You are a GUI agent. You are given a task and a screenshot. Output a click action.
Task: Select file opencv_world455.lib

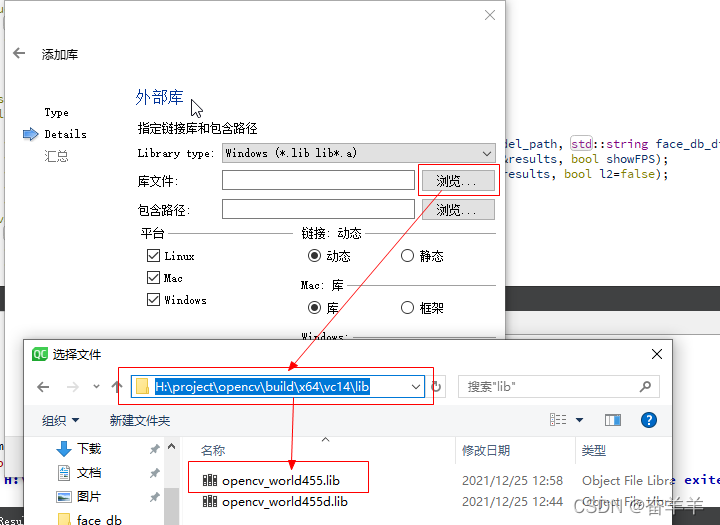click(280, 480)
